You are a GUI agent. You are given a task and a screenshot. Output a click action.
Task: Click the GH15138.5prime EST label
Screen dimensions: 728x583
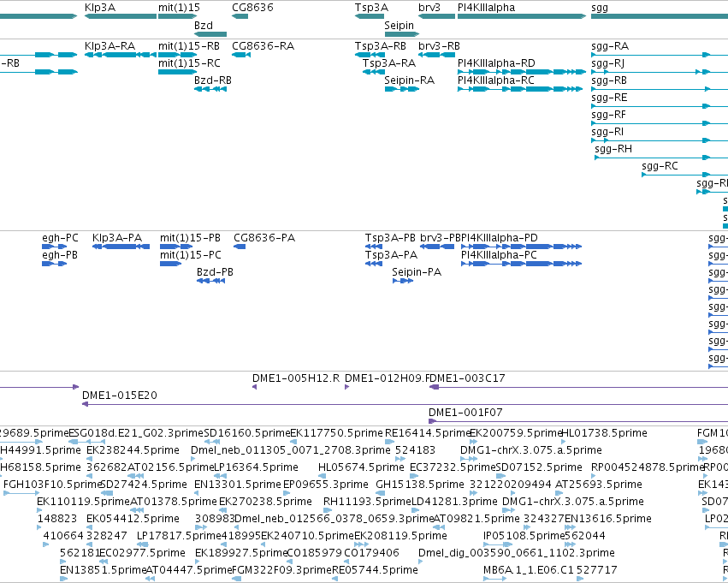click(x=420, y=485)
